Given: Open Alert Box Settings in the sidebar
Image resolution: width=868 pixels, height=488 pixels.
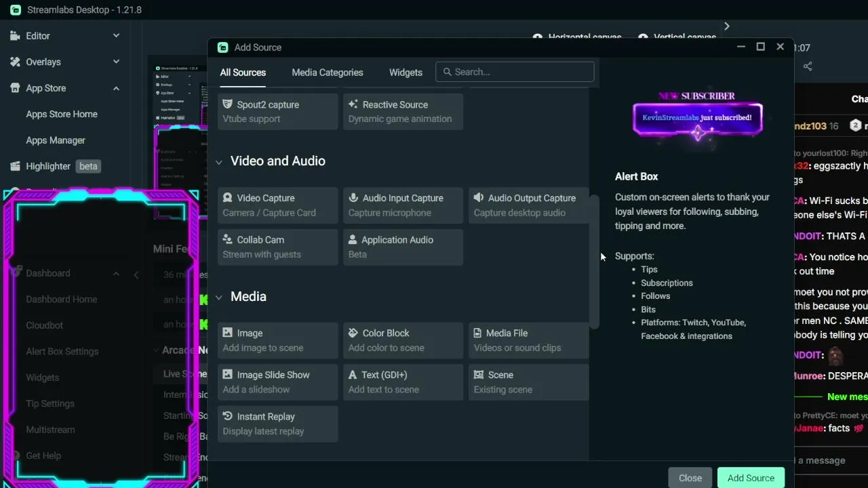Looking at the screenshot, I should [62, 351].
